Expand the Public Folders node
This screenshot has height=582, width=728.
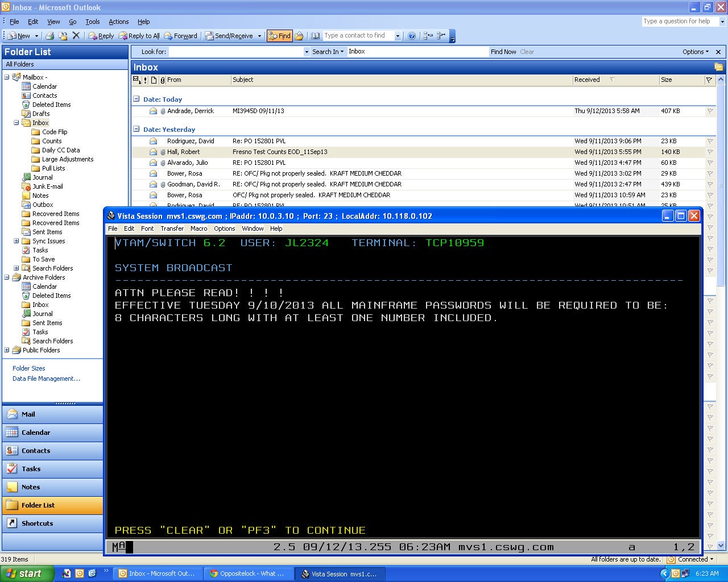coord(7,350)
